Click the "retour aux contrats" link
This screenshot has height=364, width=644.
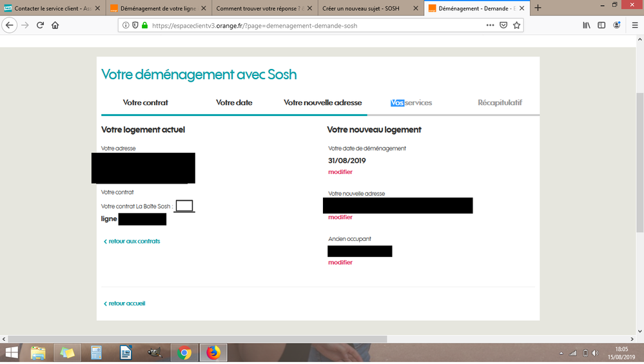click(x=133, y=241)
